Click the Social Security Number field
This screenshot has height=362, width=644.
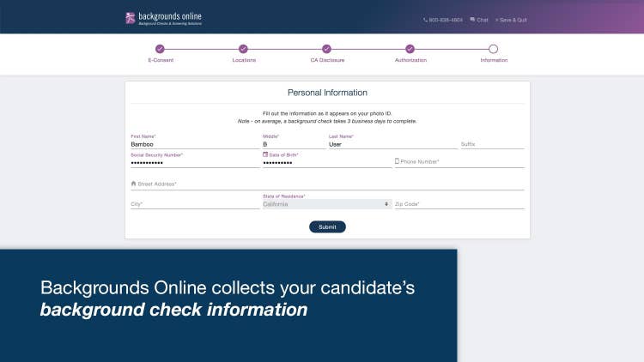(195, 163)
